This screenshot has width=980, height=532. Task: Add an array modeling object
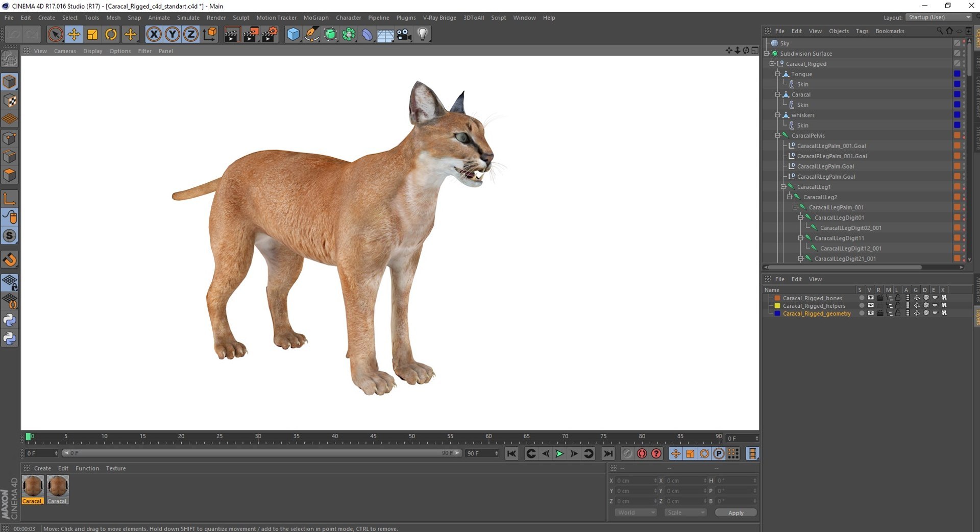pos(349,34)
